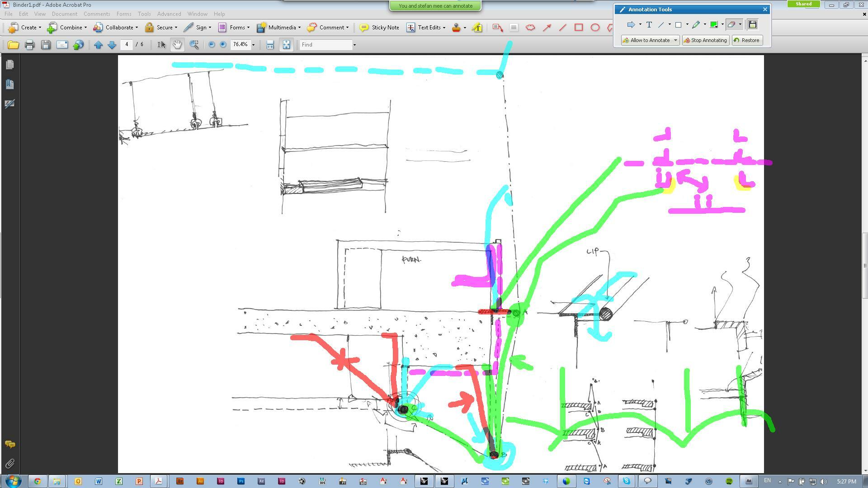This screenshot has height=488, width=868.
Task: Select the Marquee Zoom tool
Action: tap(194, 44)
